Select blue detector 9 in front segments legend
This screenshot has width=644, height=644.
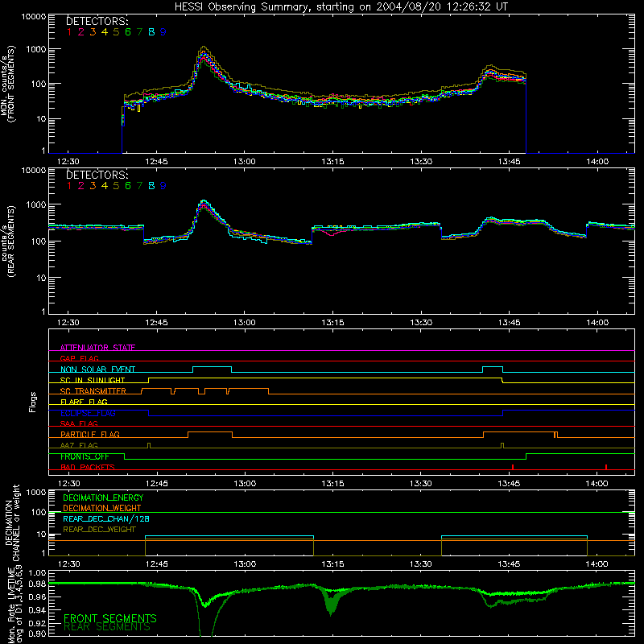[163, 32]
